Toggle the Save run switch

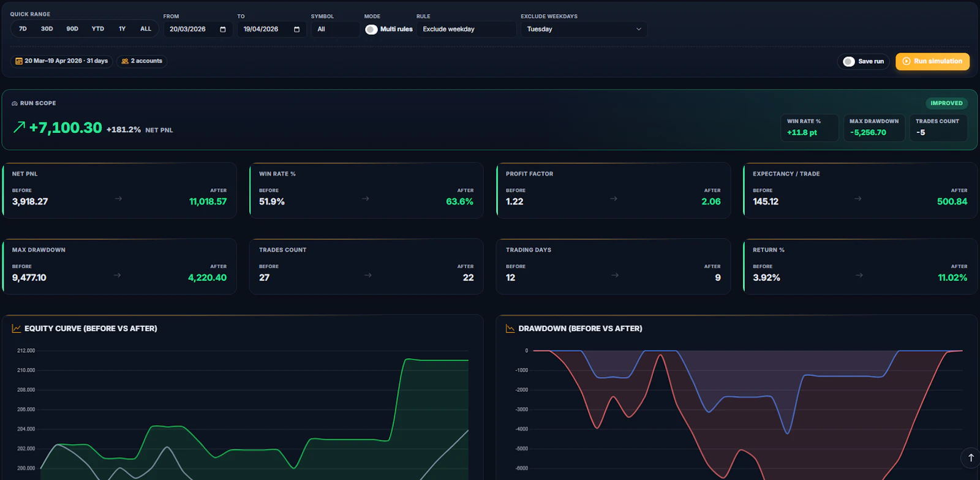click(x=849, y=61)
